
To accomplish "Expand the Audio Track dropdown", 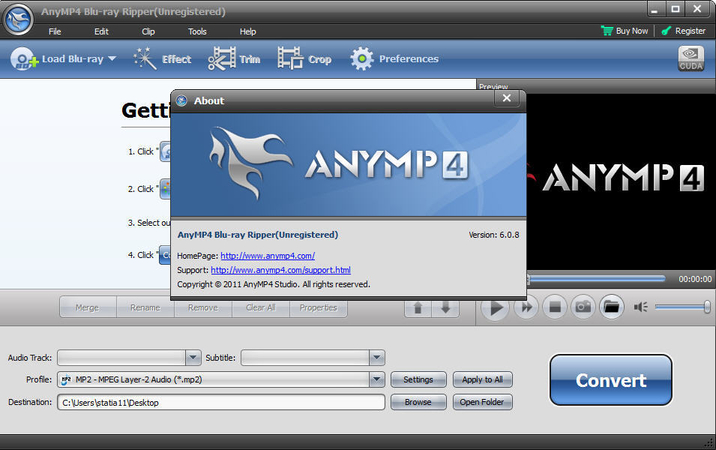I will (x=193, y=357).
